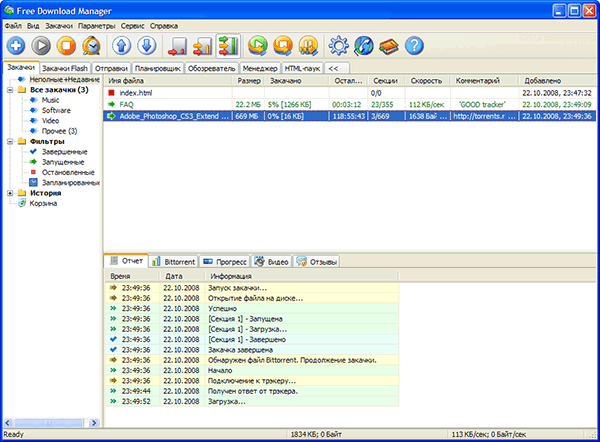Select the green-highlighted traffic mode icon
Image resolution: width=600 pixels, height=442 pixels.
(228, 46)
